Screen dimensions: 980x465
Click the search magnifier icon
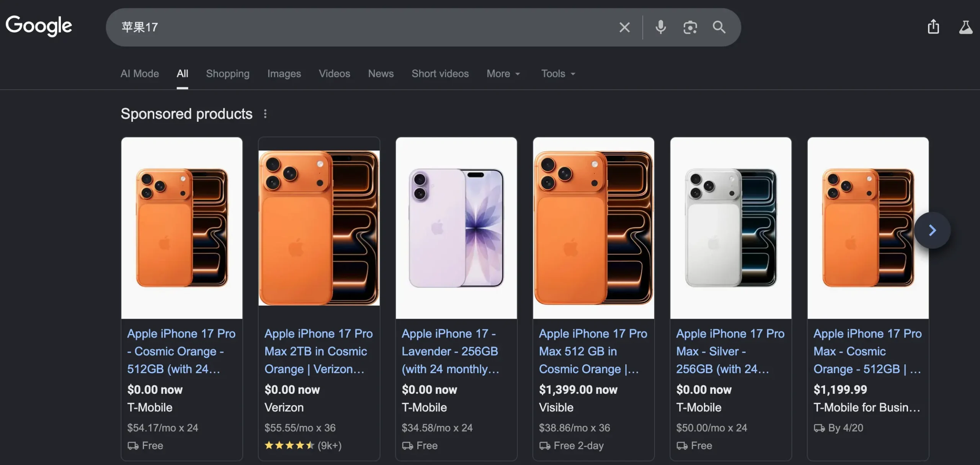tap(719, 27)
